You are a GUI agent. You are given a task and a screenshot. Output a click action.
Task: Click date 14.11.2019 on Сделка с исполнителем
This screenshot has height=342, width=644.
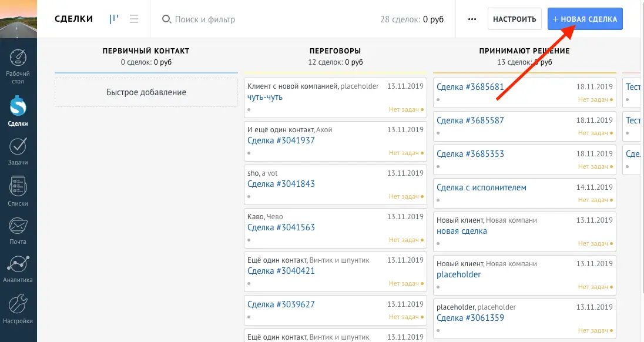click(594, 187)
